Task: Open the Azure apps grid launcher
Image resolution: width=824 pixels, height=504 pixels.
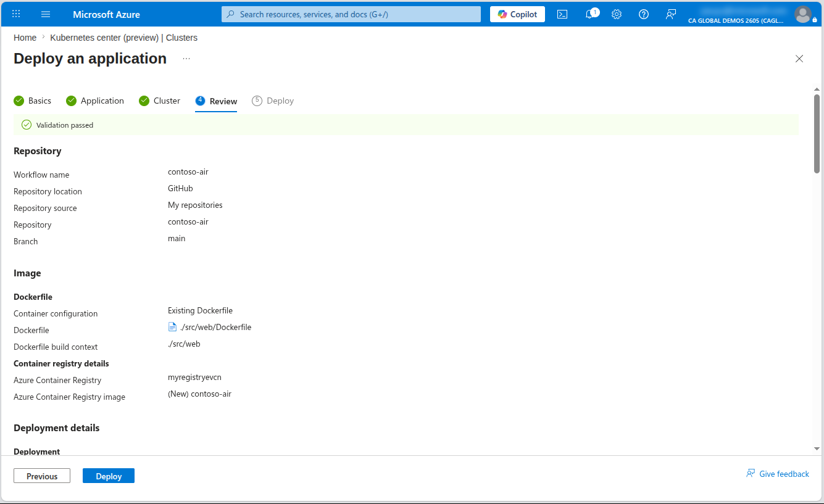Action: point(17,14)
